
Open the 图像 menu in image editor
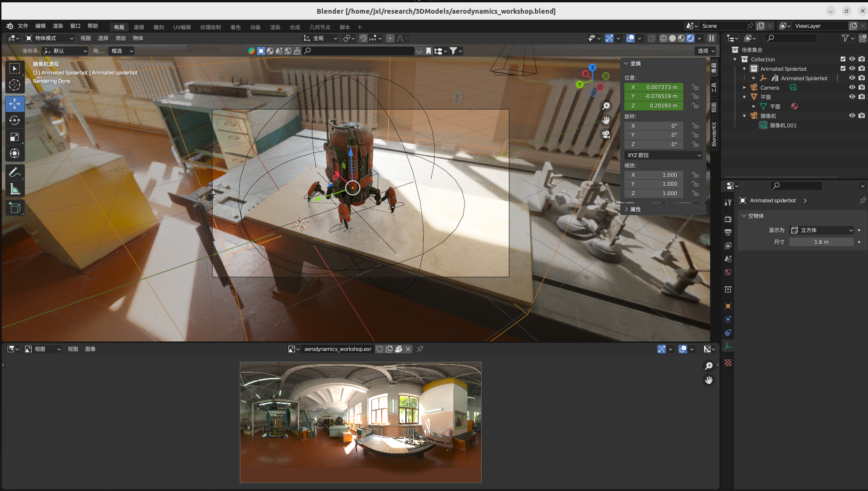coord(90,349)
